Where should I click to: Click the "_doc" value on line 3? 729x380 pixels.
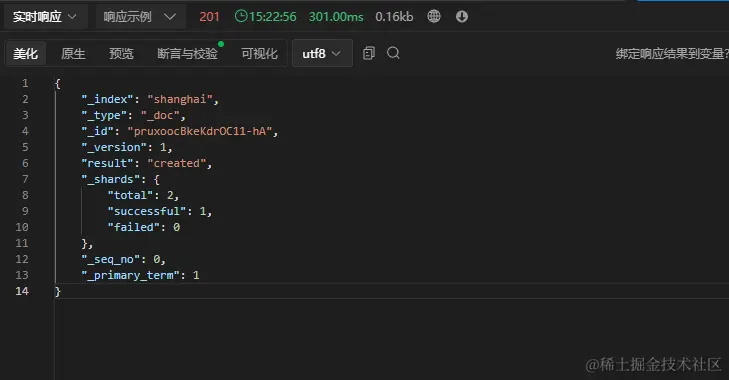click(160, 115)
